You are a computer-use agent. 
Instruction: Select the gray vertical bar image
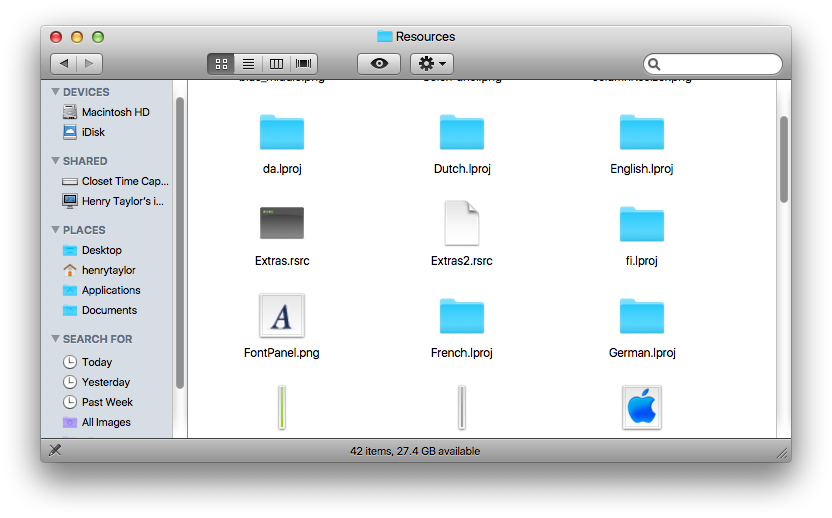coord(462,407)
